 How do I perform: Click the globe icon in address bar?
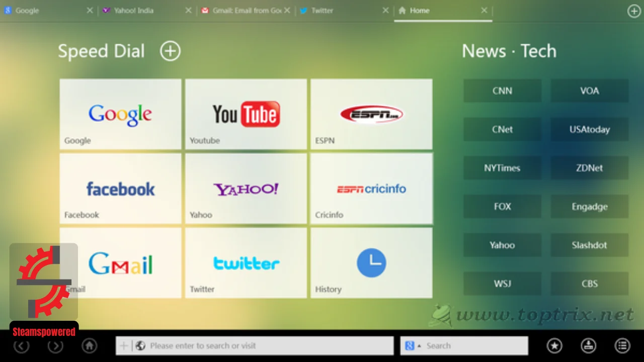(x=141, y=346)
